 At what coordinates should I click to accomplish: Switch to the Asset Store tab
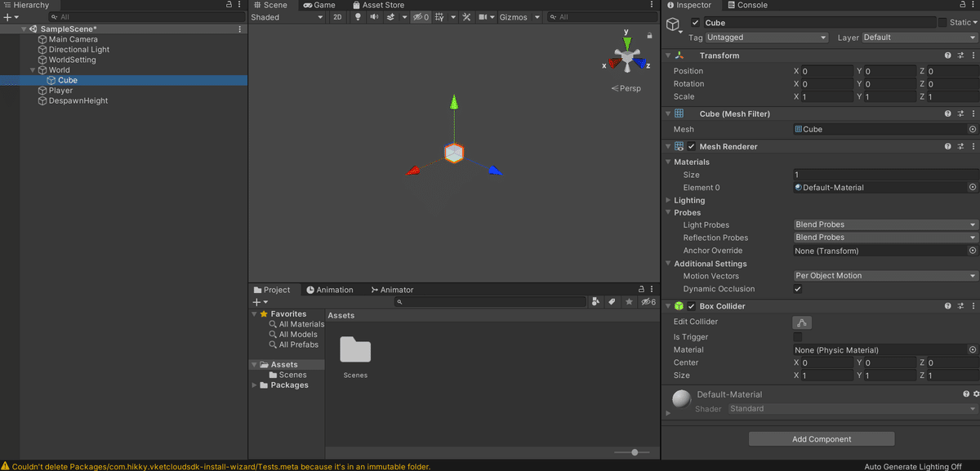(x=379, y=5)
